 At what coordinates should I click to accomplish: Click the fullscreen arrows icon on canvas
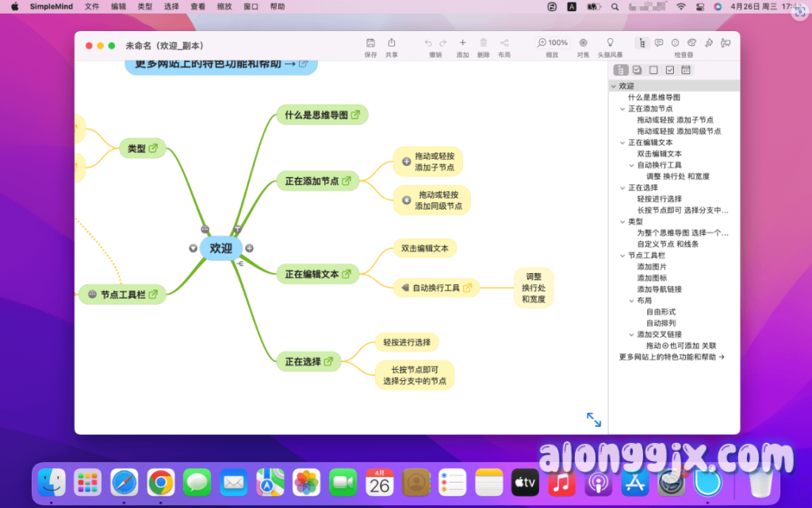[593, 419]
